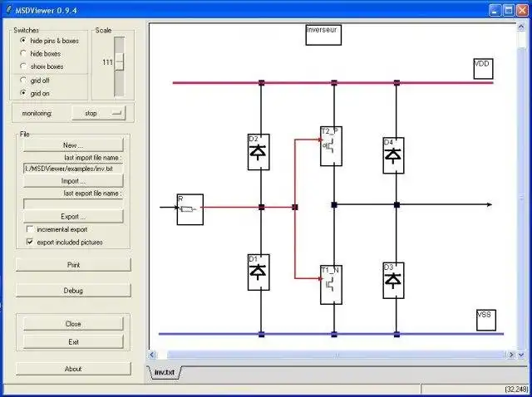Click the D4 diode block
Image resolution: width=532 pixels, height=397 pixels.
[x=393, y=155]
